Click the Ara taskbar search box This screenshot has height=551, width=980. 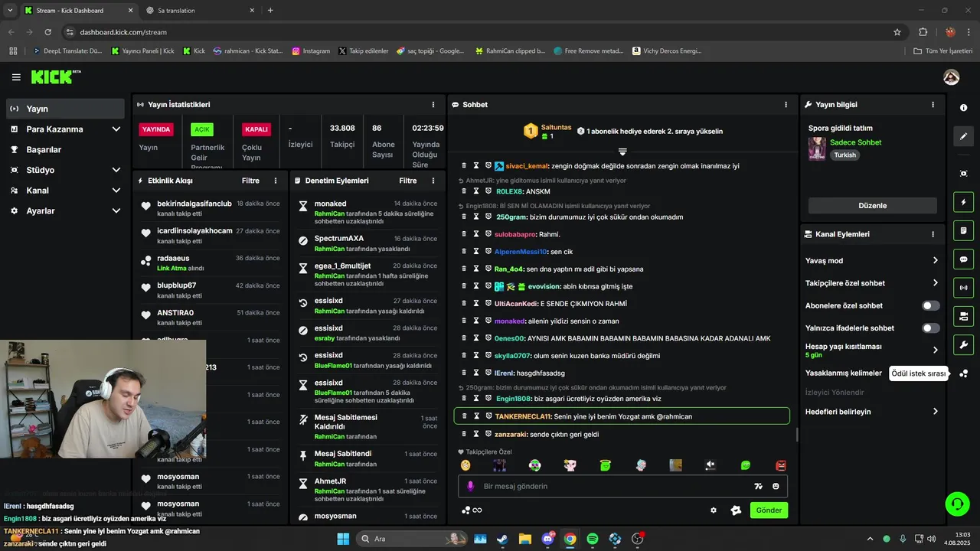pyautogui.click(x=413, y=539)
